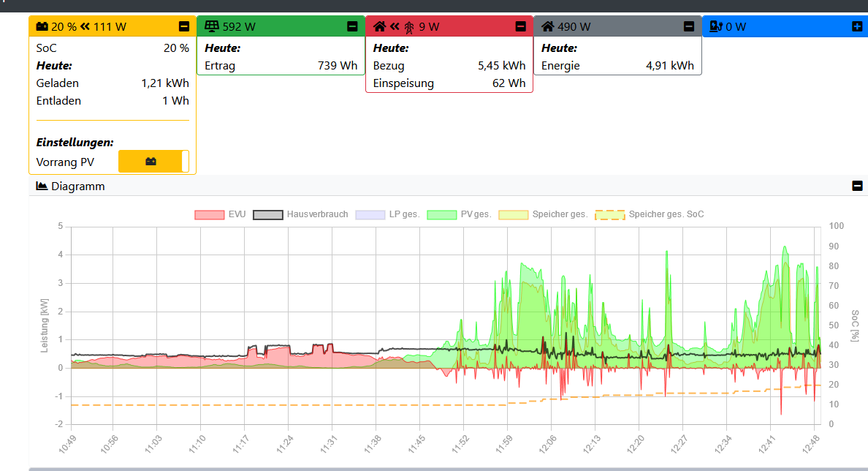Click the chart icon beside Diagramm
Image resolution: width=868 pixels, height=471 pixels.
tap(42, 186)
